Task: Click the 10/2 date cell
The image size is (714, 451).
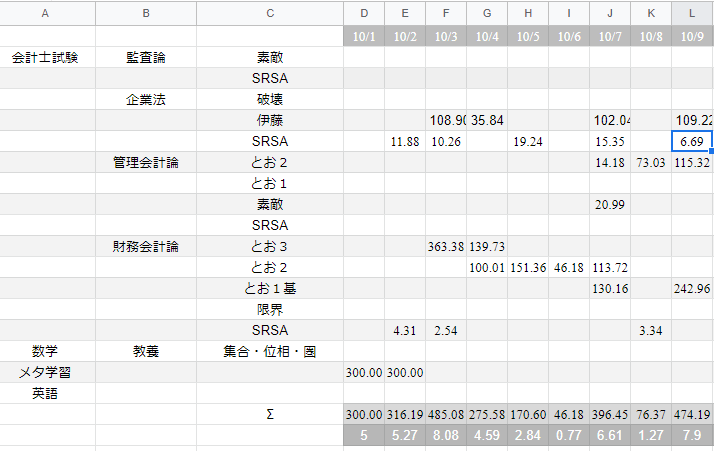Action: click(x=405, y=36)
